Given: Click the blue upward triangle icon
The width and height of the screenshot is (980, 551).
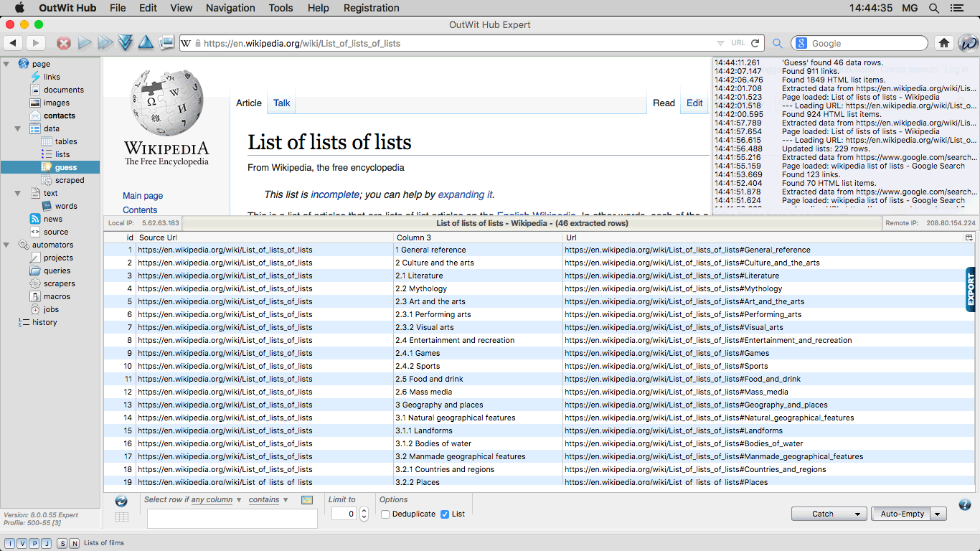Looking at the screenshot, I should 146,42.
